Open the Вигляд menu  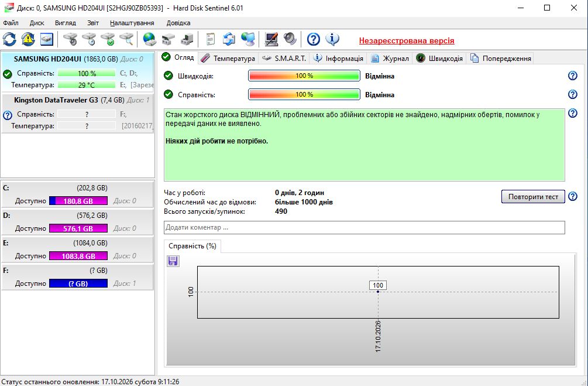pos(66,23)
